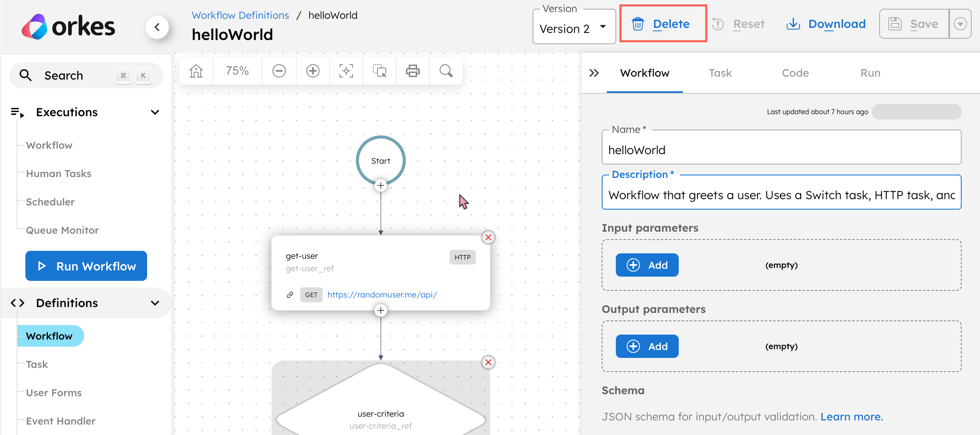This screenshot has height=435, width=980.
Task: Open Event Handler in sidebar
Action: click(61, 421)
